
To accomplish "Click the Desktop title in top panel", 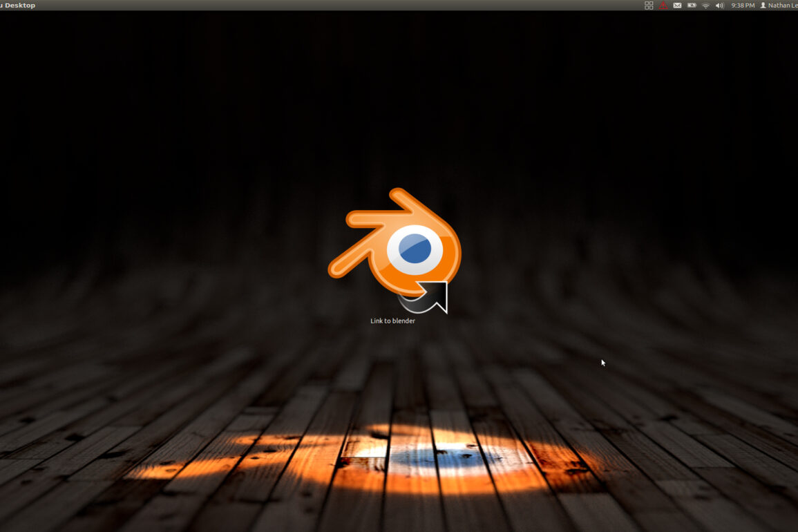I will click(x=19, y=5).
